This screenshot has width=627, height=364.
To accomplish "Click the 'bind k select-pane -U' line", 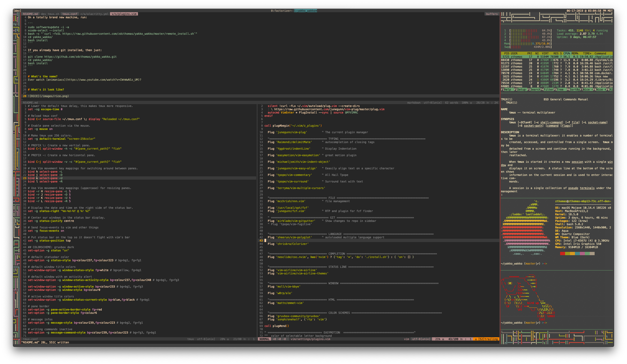I will click(x=45, y=178).
